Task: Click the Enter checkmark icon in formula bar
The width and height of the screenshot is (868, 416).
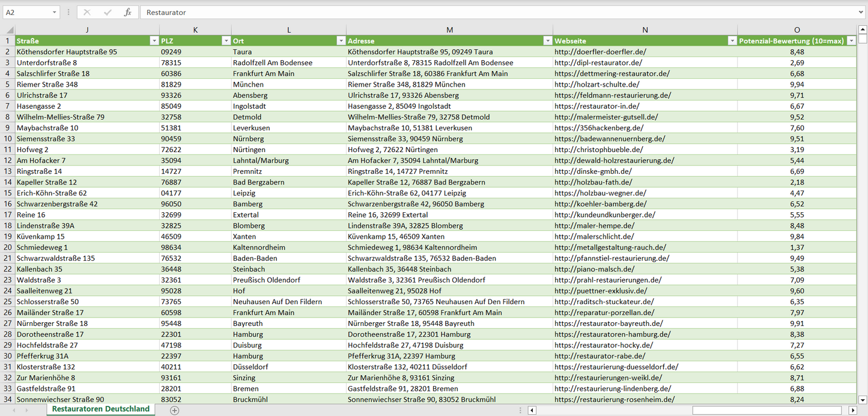Action: pos(108,12)
